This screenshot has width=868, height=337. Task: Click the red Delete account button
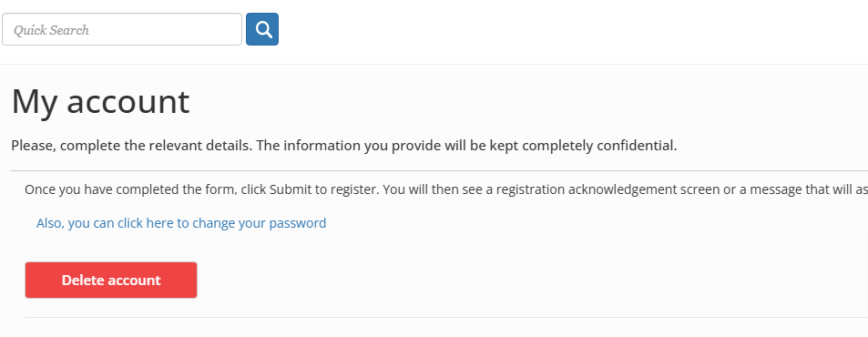click(111, 280)
